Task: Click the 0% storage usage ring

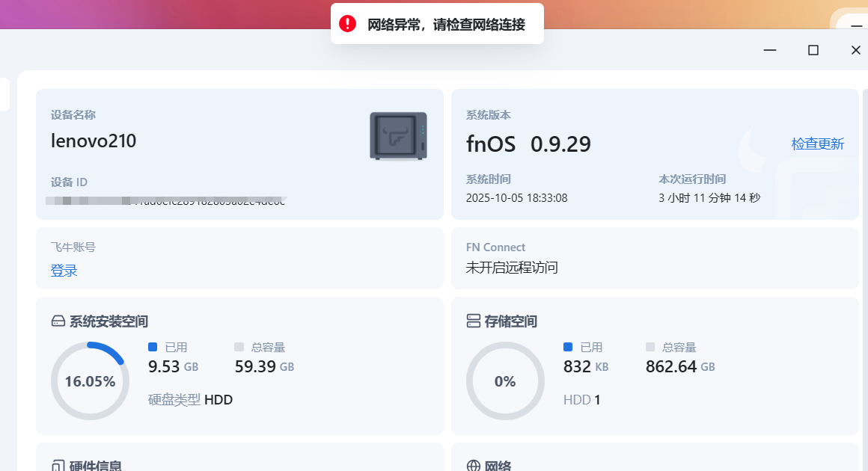Action: [x=505, y=381]
